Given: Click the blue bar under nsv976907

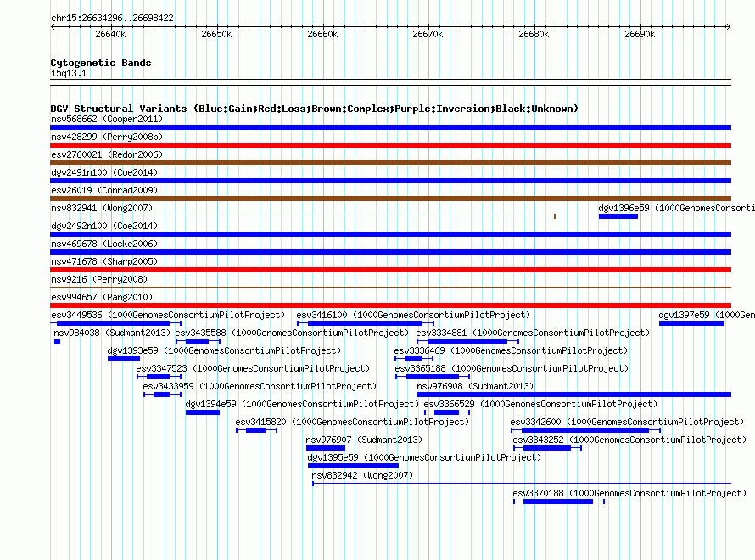Looking at the screenshot, I should tap(326, 448).
